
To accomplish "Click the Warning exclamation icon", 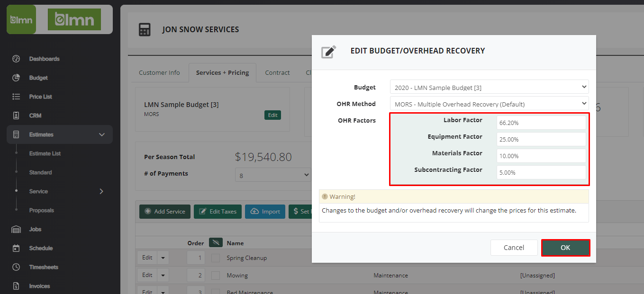I will [325, 196].
